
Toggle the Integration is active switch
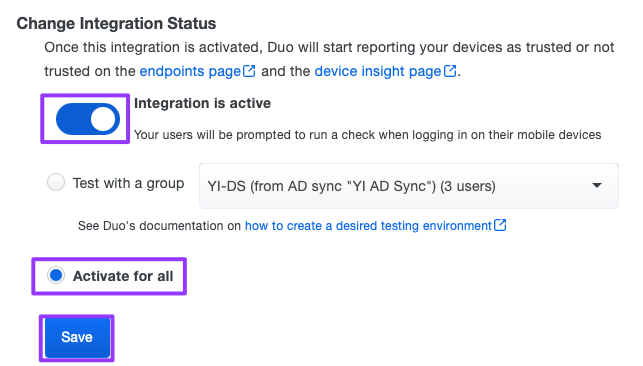click(x=88, y=119)
